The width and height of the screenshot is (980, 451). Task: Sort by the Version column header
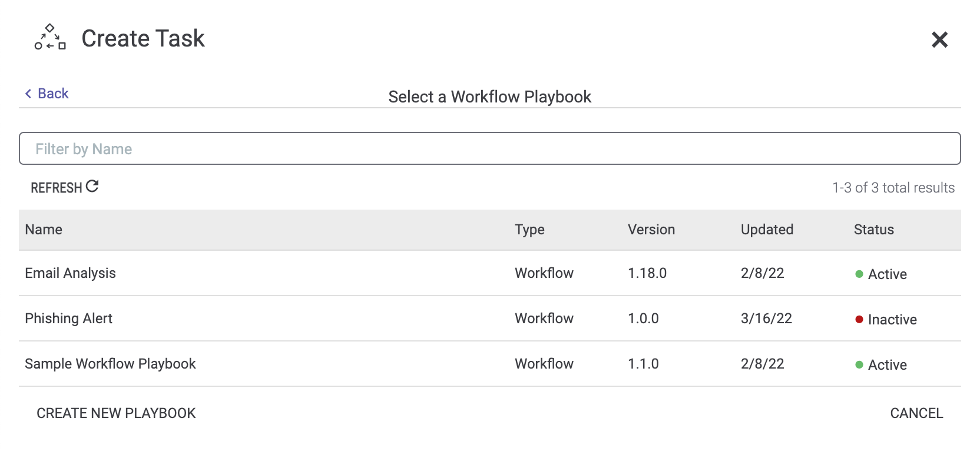[651, 230]
